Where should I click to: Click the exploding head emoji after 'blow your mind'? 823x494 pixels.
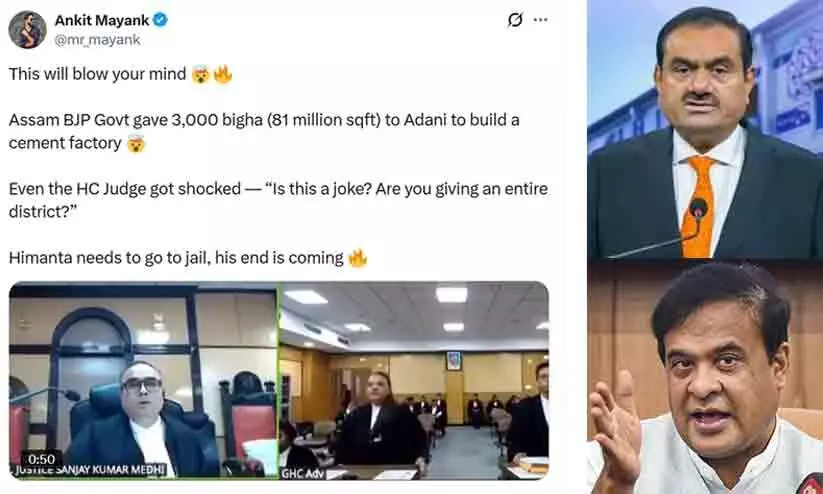point(201,75)
